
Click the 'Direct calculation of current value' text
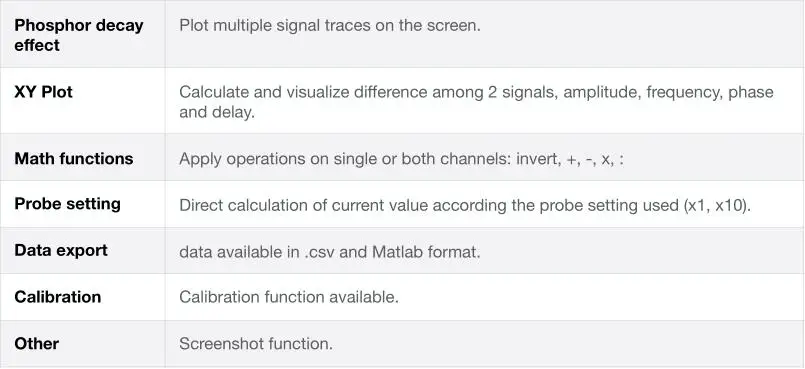[x=303, y=205]
